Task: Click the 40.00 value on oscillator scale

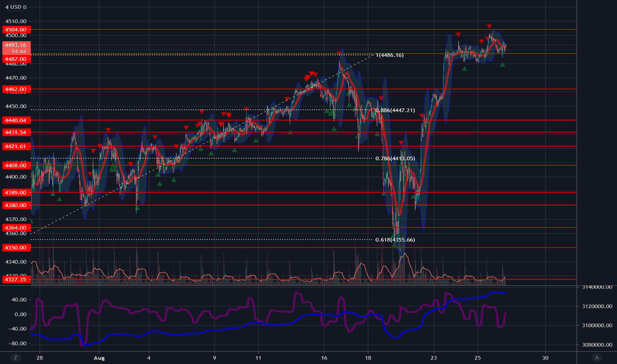Action: tap(20, 299)
